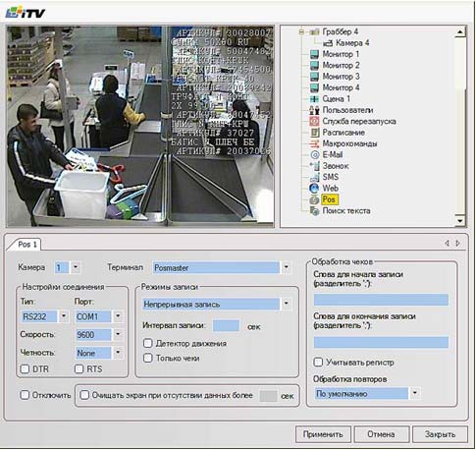Viewport: 476px width, 450px height.
Task: Click the E-Mail icon in the tree
Action: coord(314,154)
